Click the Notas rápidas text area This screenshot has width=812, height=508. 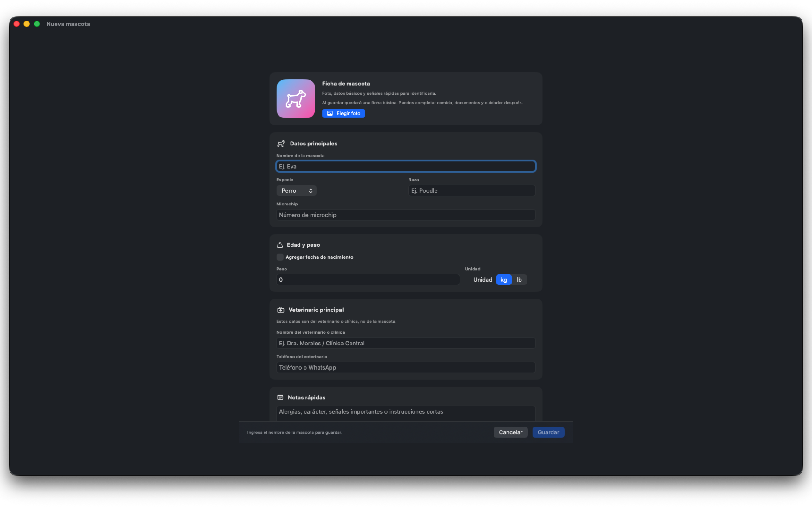[406, 414]
